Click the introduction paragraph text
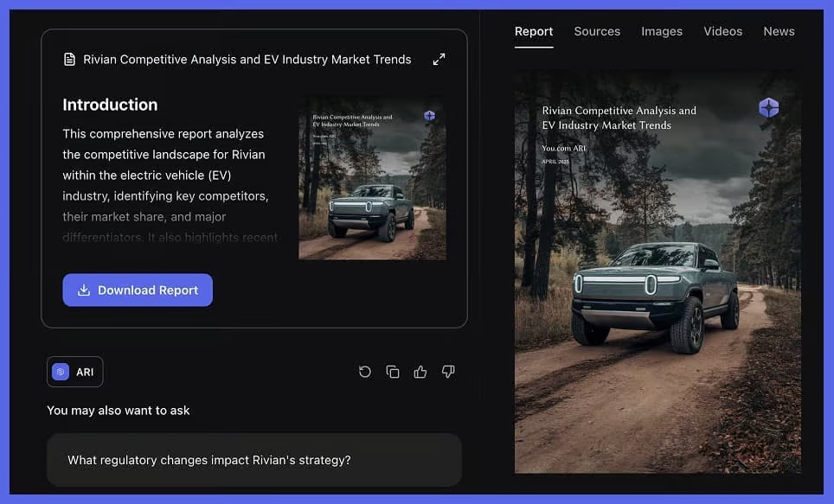Viewport: 834px width, 504px height. click(170, 186)
